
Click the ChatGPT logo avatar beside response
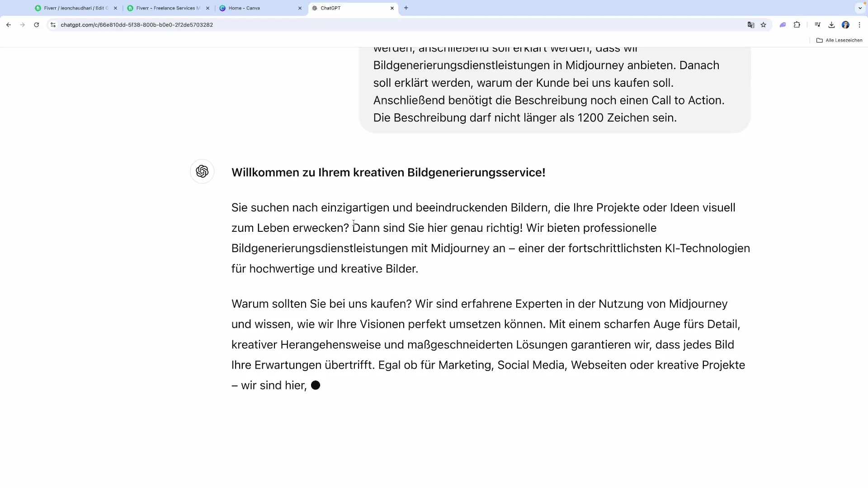(x=202, y=171)
